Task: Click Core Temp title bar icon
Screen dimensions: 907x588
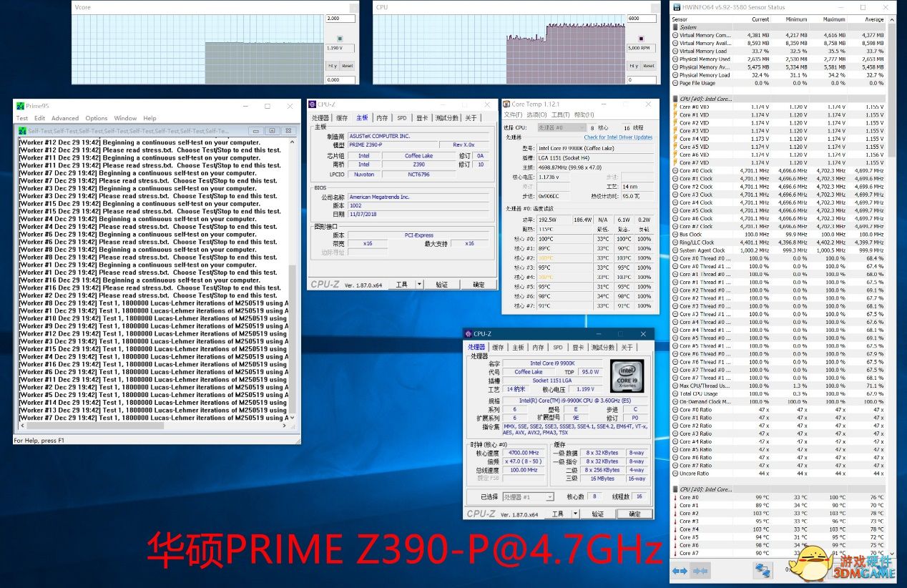Action: [x=507, y=104]
